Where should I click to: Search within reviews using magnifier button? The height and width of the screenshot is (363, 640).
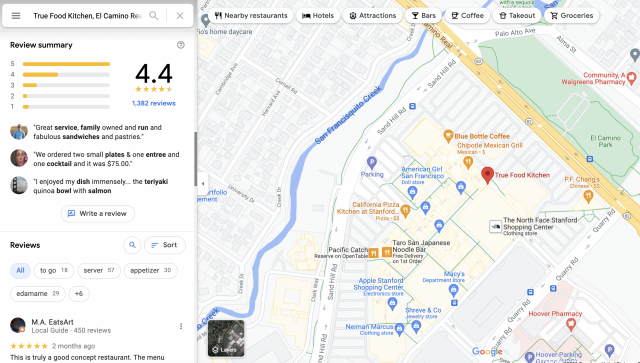[x=132, y=245]
